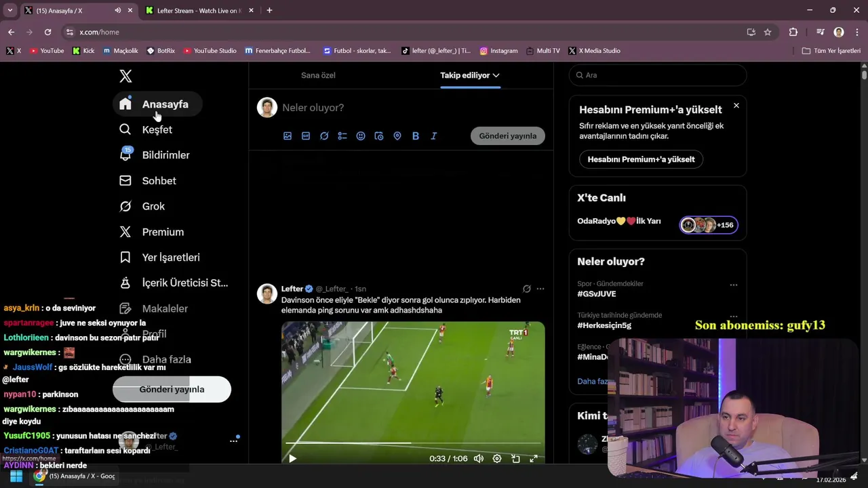Viewport: 868px width, 488px height.
Task: Click the Chrome taskbar window button
Action: point(75,476)
